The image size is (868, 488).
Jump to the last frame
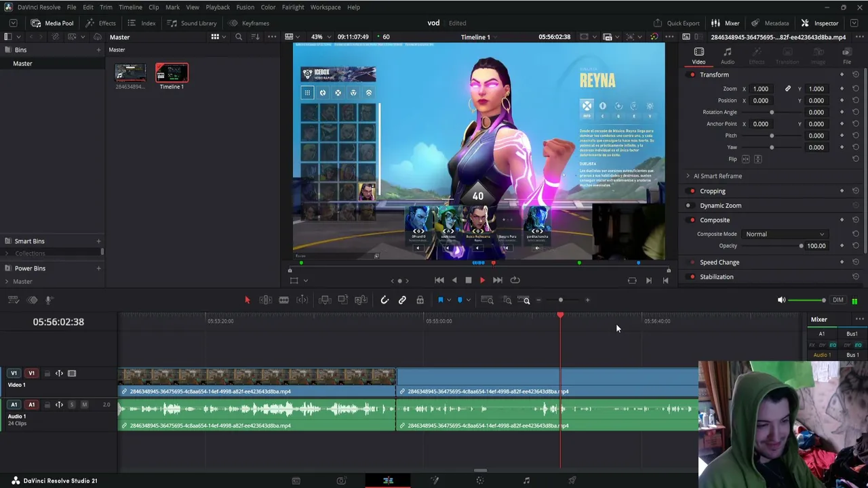497,280
